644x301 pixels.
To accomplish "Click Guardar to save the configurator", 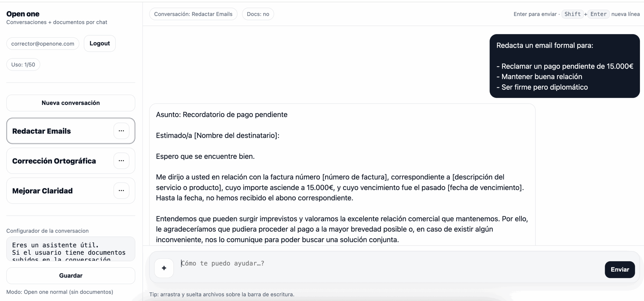I will (71, 276).
